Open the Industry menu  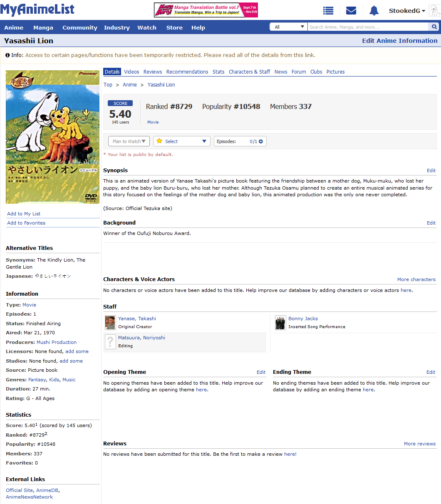click(117, 27)
